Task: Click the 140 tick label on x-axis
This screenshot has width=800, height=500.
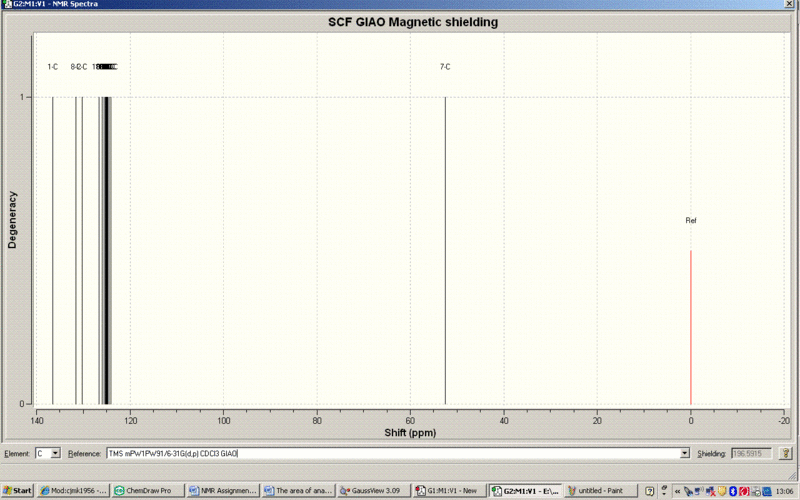Action: tap(36, 421)
